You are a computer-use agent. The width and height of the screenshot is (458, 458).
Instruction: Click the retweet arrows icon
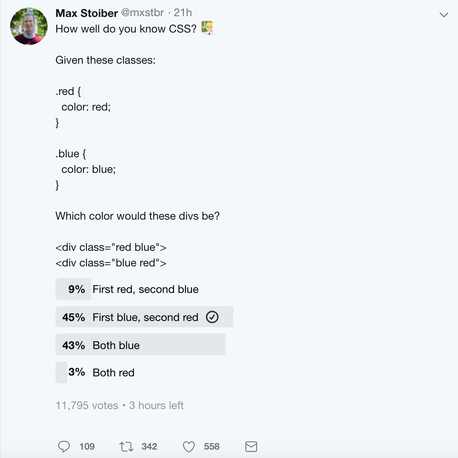126,446
